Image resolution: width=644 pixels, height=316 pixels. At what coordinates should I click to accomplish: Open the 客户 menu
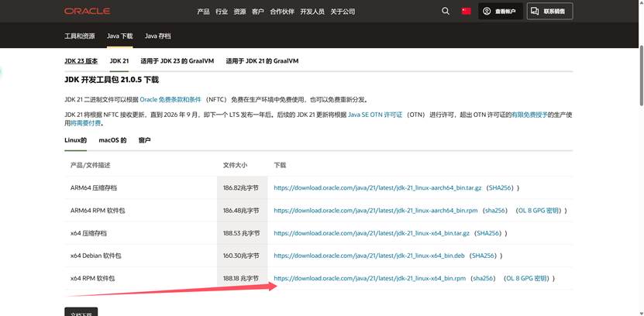[x=257, y=12]
